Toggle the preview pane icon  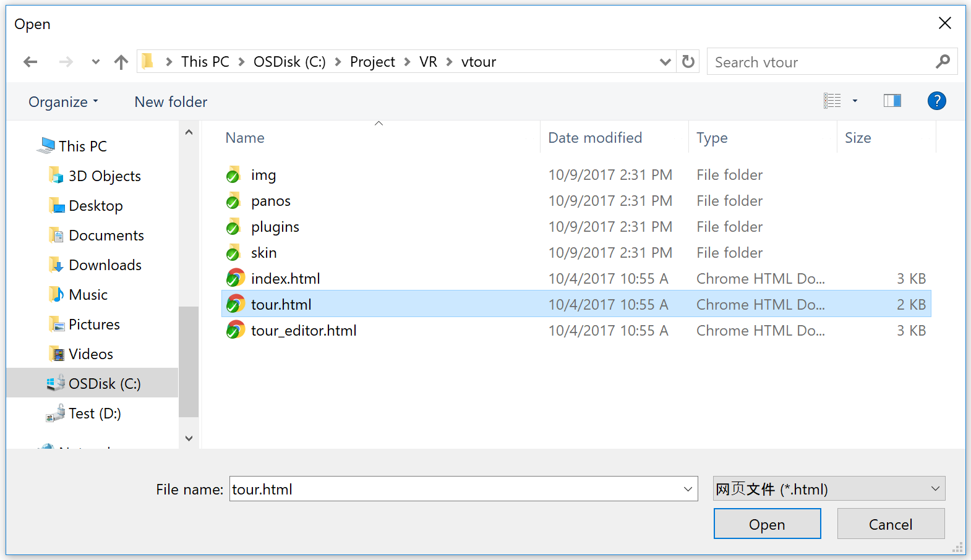pyautogui.click(x=892, y=101)
